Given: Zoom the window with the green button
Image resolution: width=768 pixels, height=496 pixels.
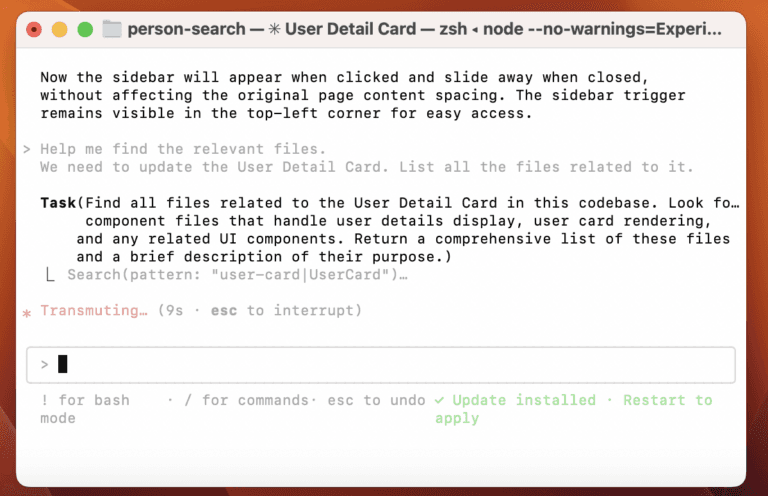Looking at the screenshot, I should 85,29.
